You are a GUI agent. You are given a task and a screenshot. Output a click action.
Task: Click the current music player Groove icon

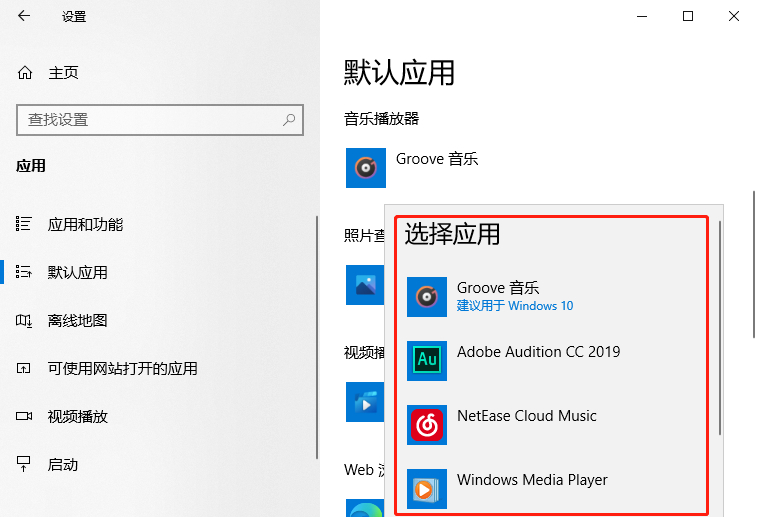[365, 168]
